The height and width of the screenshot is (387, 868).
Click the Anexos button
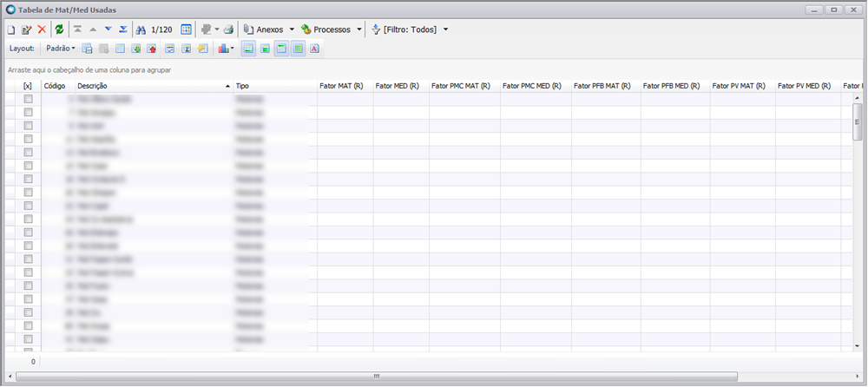point(264,30)
